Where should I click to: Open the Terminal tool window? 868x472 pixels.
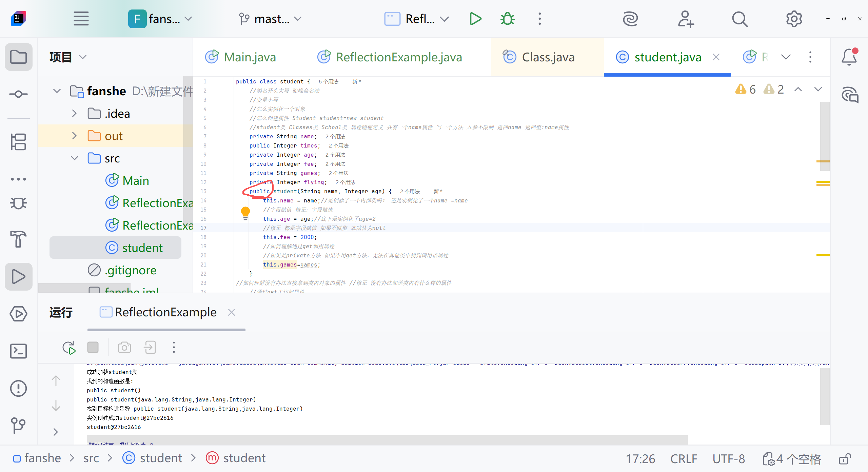[18, 351]
